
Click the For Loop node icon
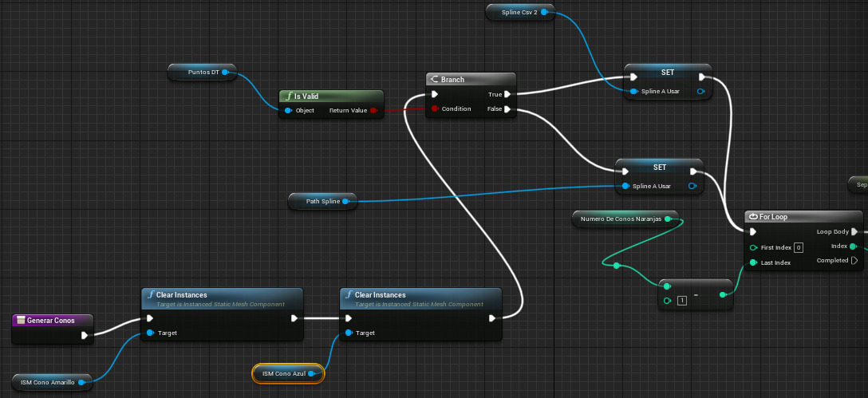(x=754, y=217)
